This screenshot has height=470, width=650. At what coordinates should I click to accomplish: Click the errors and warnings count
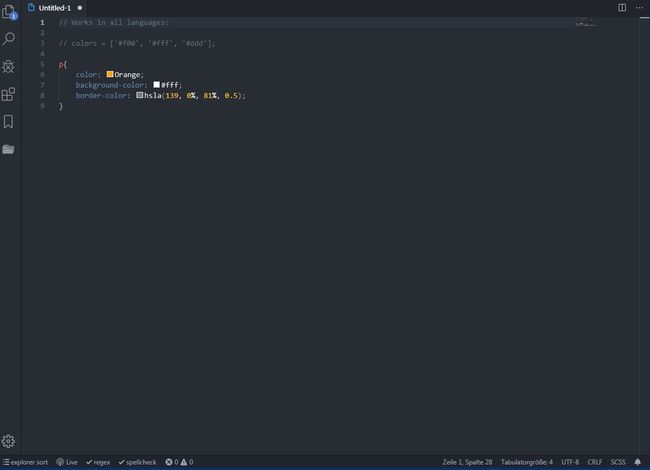179,462
